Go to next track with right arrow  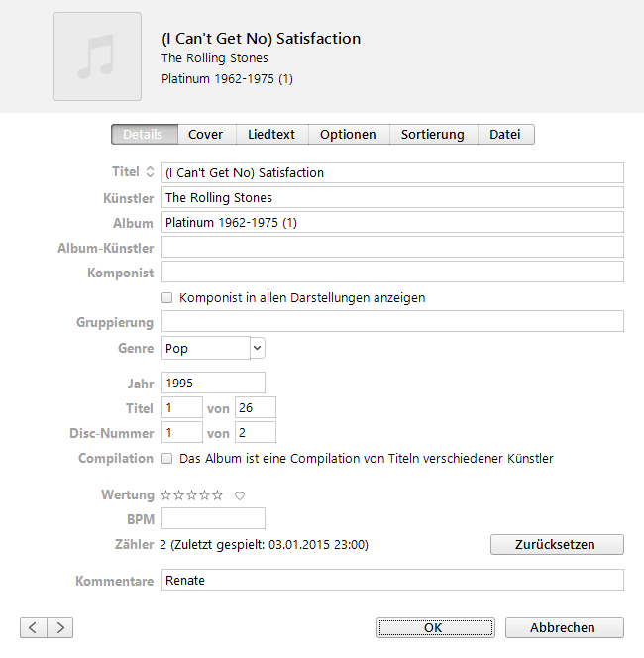coord(60,628)
